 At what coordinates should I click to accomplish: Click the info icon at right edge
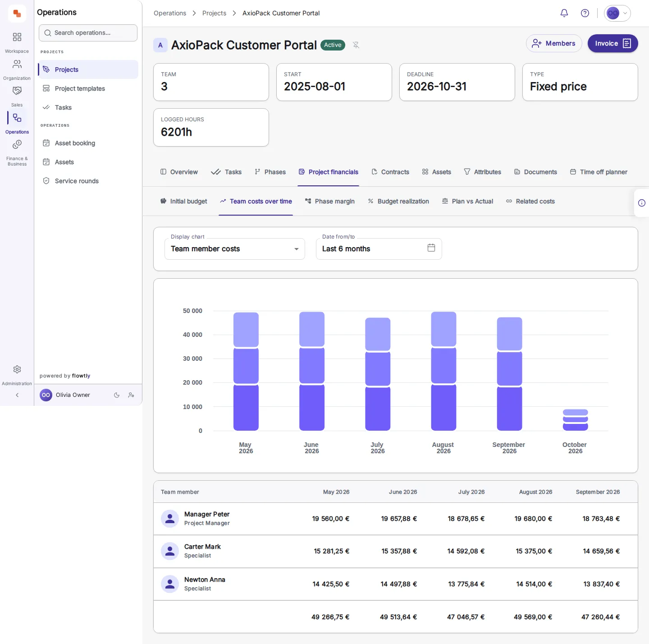(x=642, y=203)
